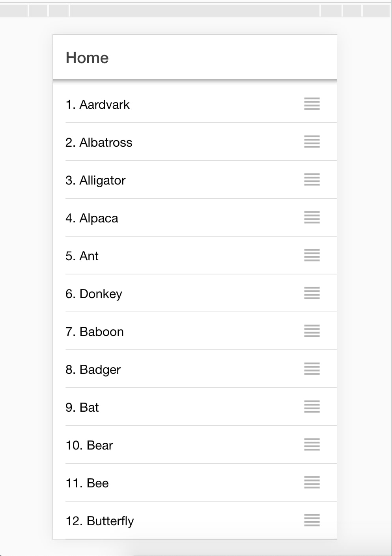Select the "1. Aardvark" list item
Viewport: 392px width, 556px height.
pyautogui.click(x=97, y=104)
